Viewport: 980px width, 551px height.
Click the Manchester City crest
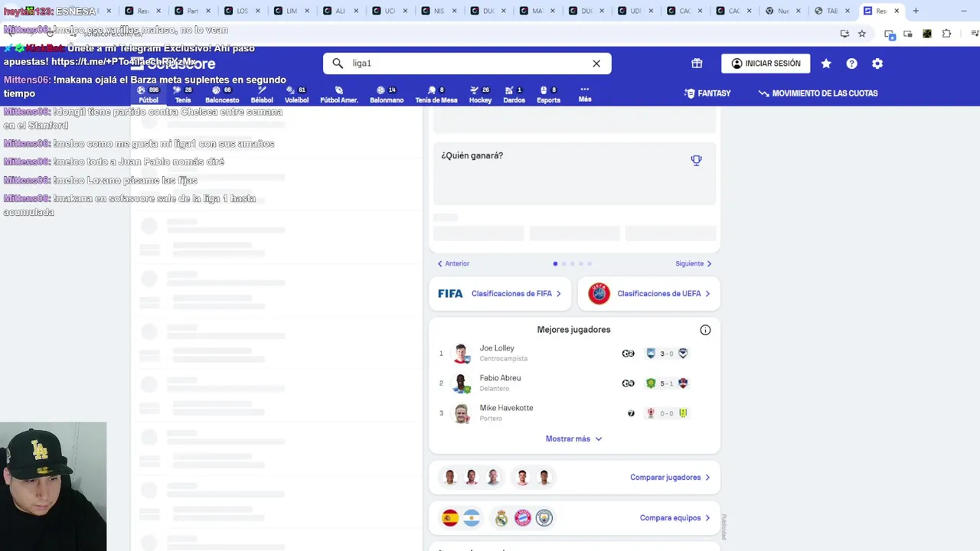544,518
